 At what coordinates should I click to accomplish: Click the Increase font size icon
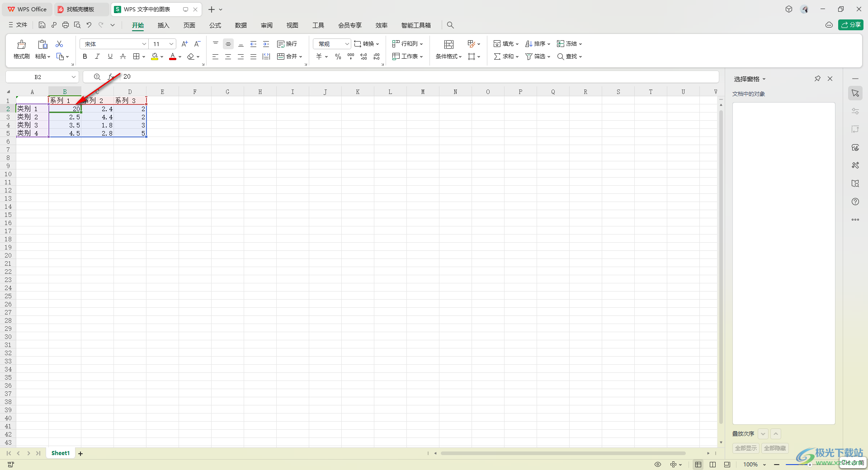click(184, 44)
